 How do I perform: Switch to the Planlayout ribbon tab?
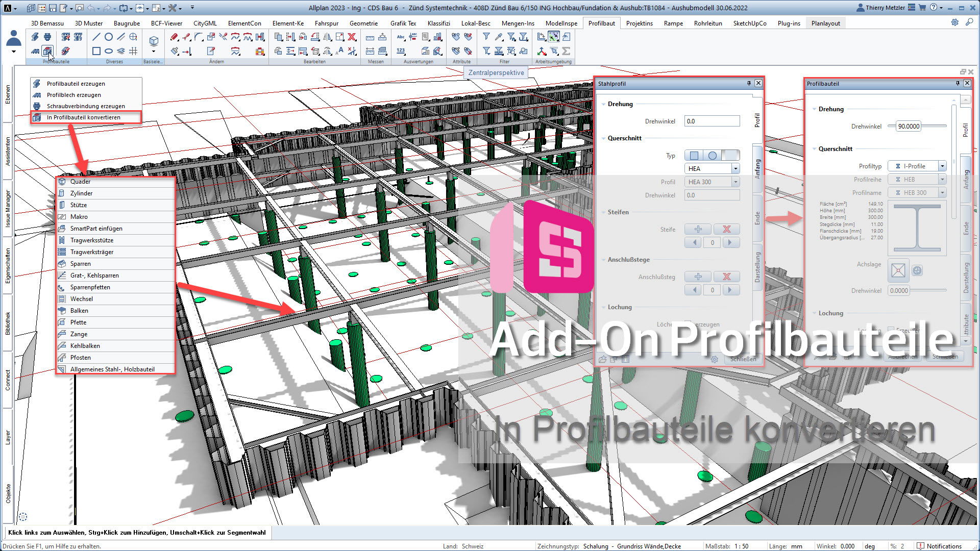click(x=825, y=23)
